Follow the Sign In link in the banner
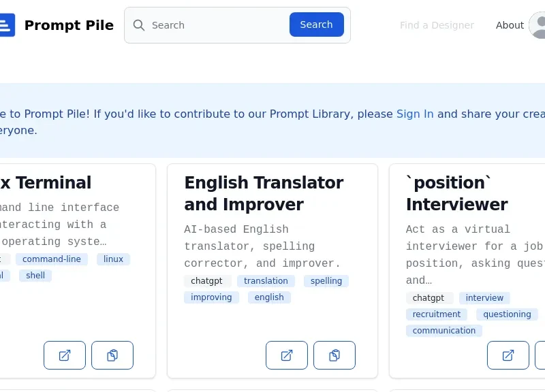 point(415,114)
